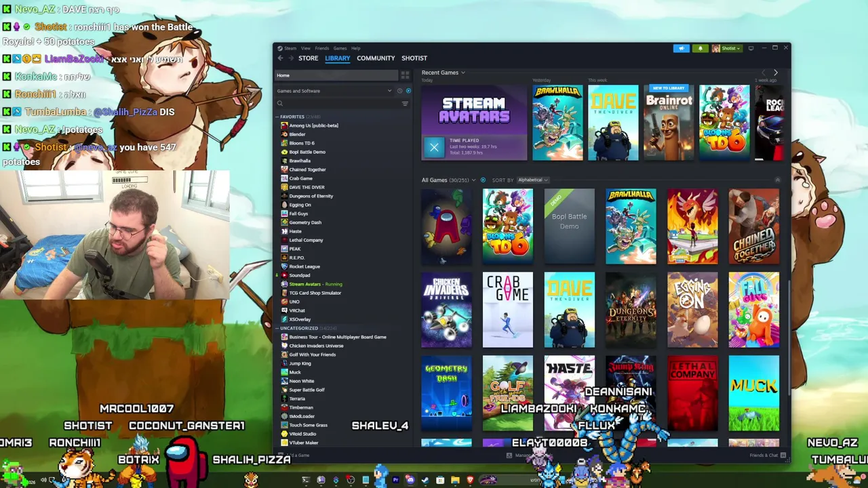
Task: Click Add a Game at bottom left
Action: 294,455
